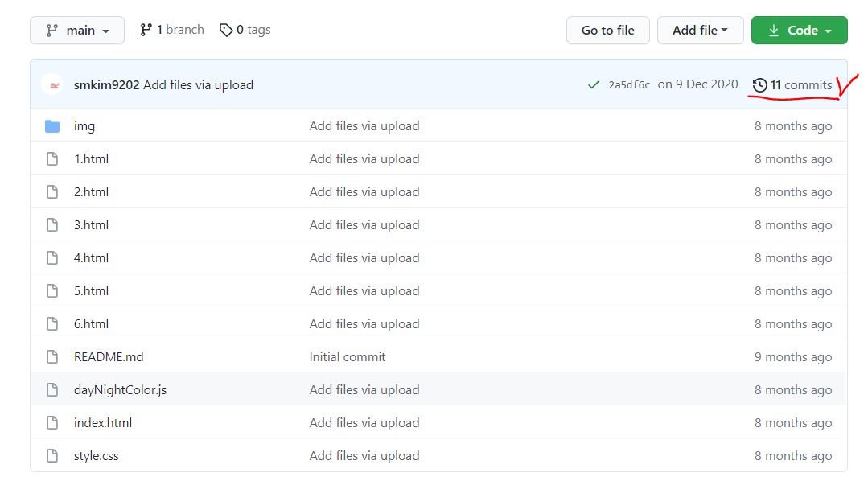The height and width of the screenshot is (481, 868).
Task: Open smkim9202 author link
Action: coord(107,85)
